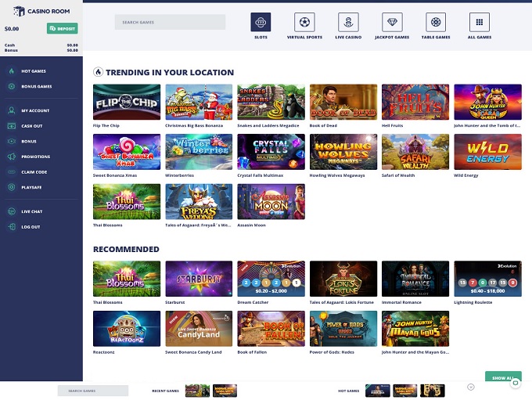This screenshot has height=400, width=532.
Task: Click the Show All button
Action: click(x=502, y=377)
